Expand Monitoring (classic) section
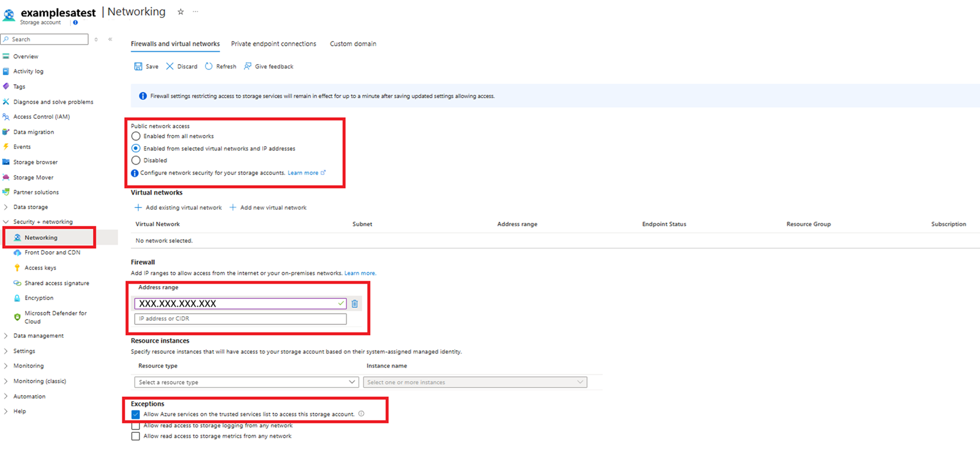The width and height of the screenshot is (980, 449). pos(6,381)
